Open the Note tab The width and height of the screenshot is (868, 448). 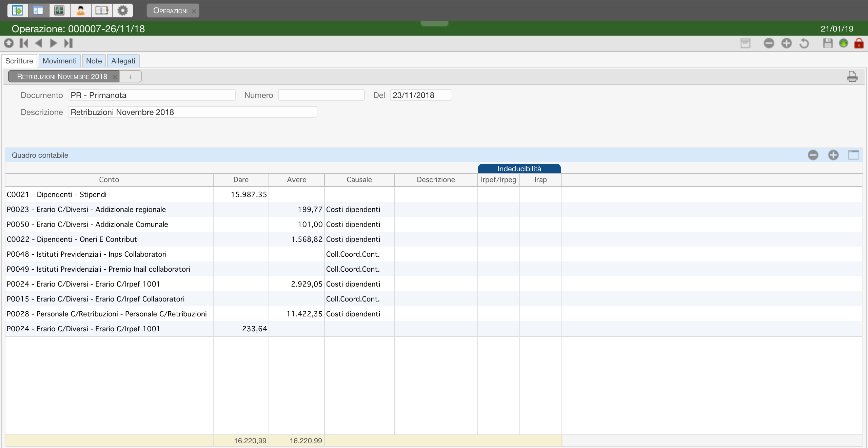(x=94, y=61)
